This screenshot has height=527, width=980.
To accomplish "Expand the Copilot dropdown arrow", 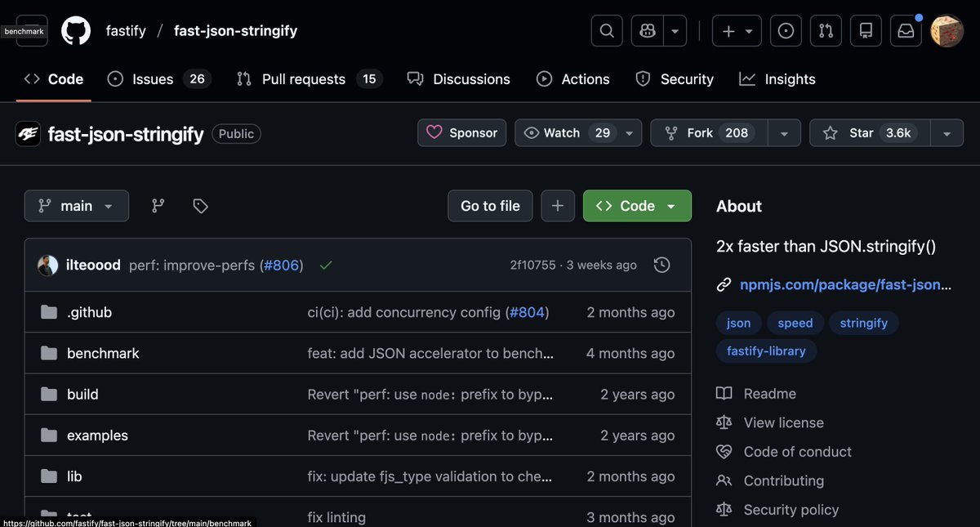I will (x=675, y=31).
